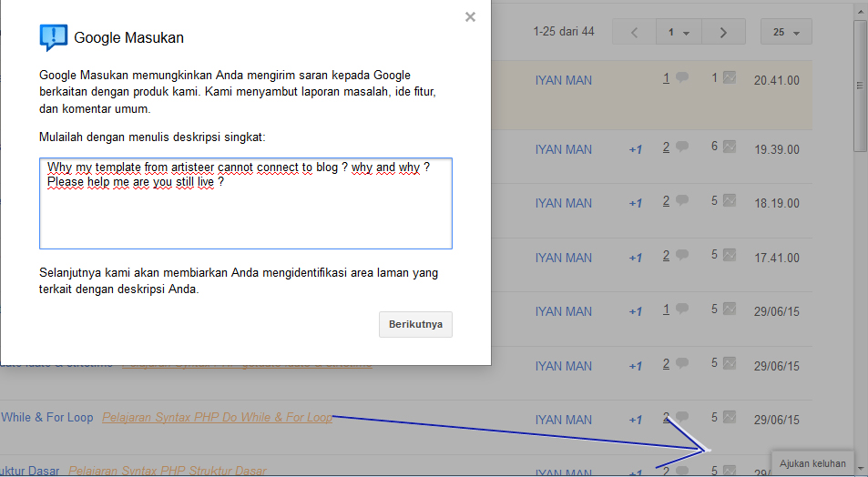The height and width of the screenshot is (477, 868).
Task: Open comments count in 18.19.00 row
Action: coord(666,201)
